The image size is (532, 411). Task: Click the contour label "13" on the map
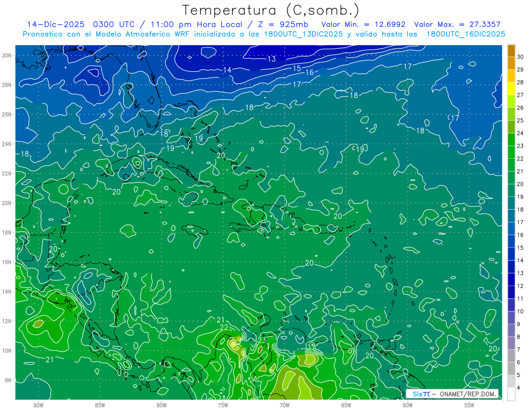pos(271,59)
